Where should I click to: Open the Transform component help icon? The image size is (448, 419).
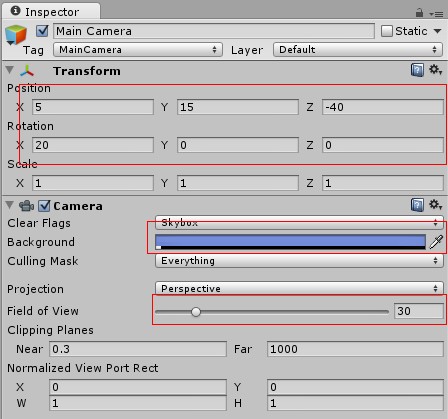[417, 70]
